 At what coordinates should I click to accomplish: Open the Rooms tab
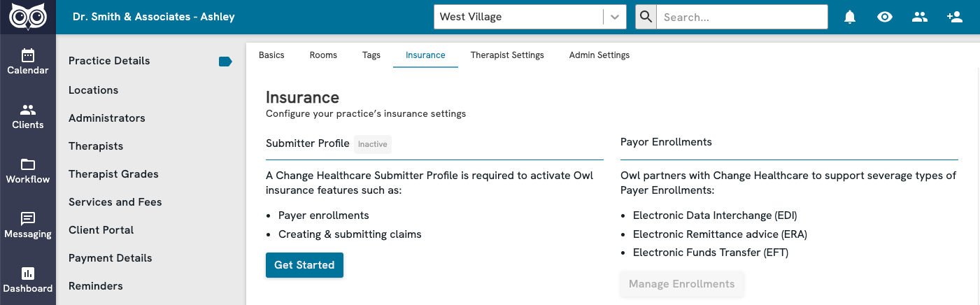click(x=323, y=55)
